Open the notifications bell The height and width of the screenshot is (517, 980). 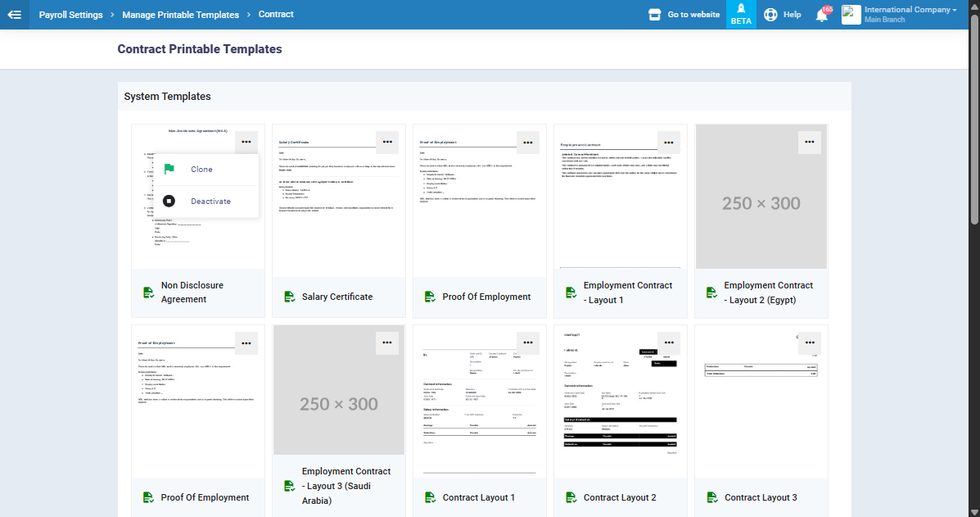click(822, 15)
